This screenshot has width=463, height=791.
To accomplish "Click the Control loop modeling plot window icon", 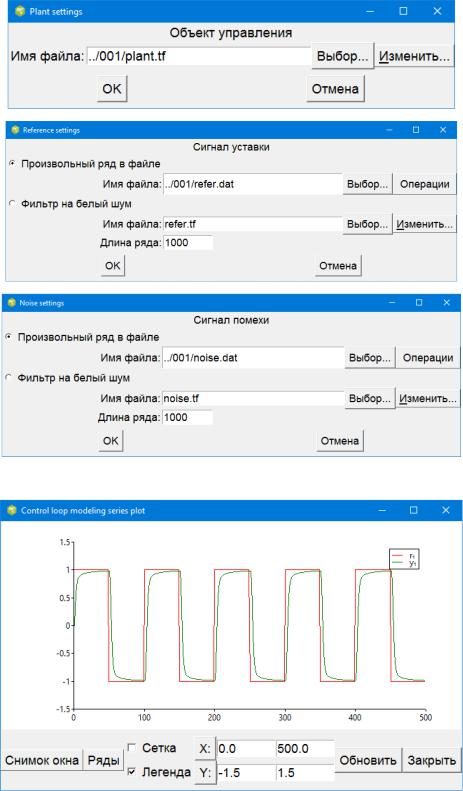I will point(12,511).
